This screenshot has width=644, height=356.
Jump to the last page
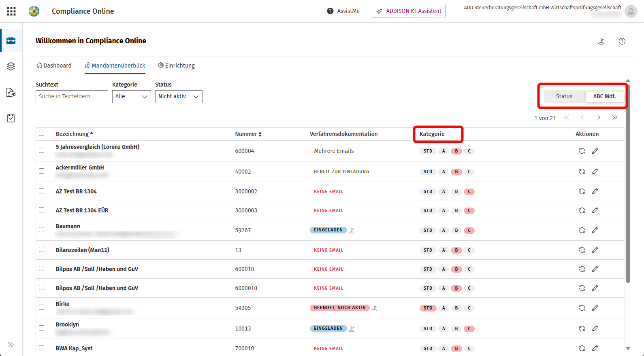pos(615,118)
